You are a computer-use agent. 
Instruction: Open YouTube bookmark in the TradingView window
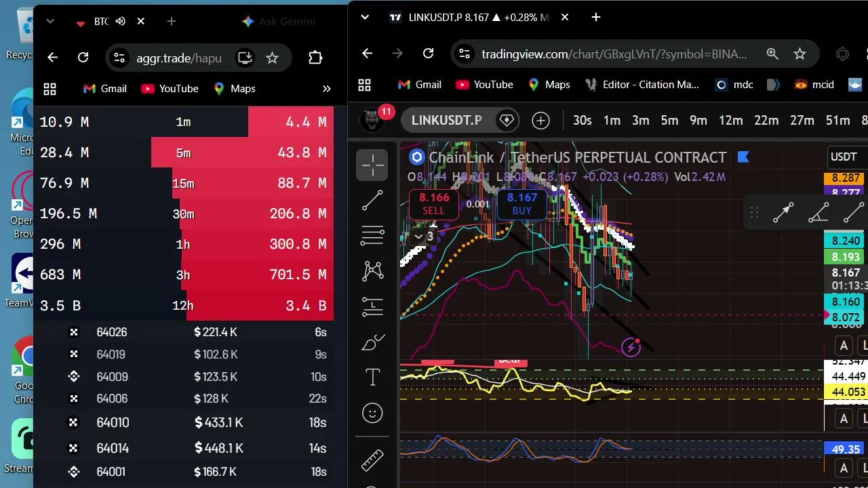click(484, 85)
